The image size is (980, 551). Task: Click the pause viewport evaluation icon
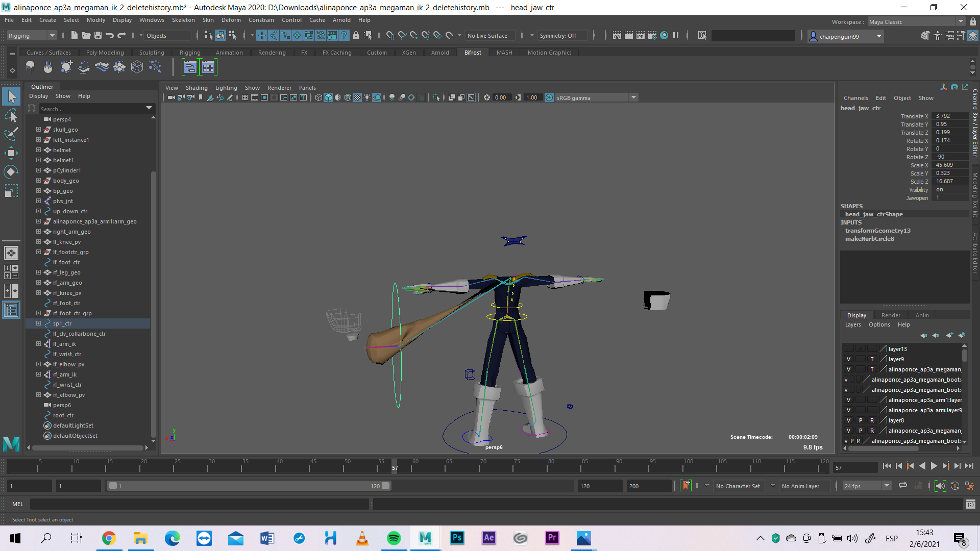[x=676, y=35]
